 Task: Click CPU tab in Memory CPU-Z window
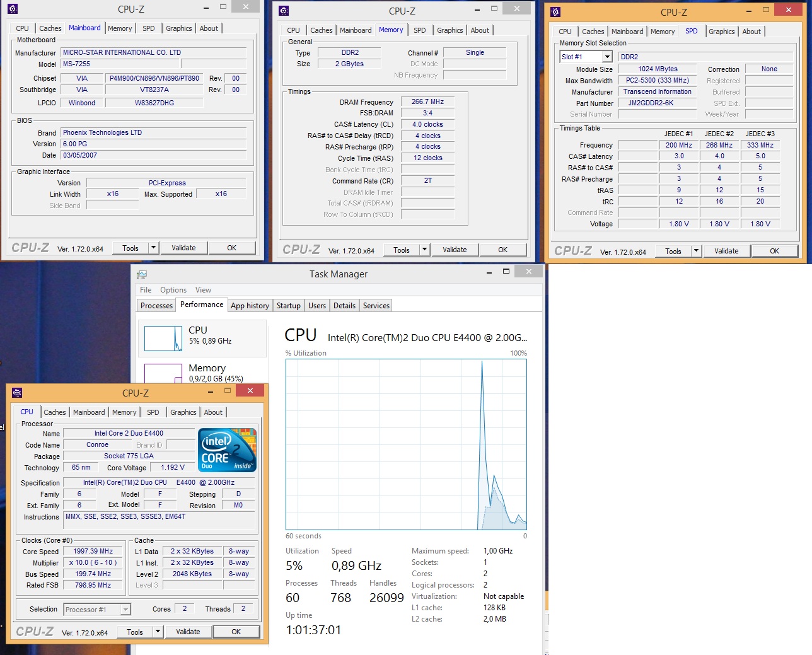293,30
